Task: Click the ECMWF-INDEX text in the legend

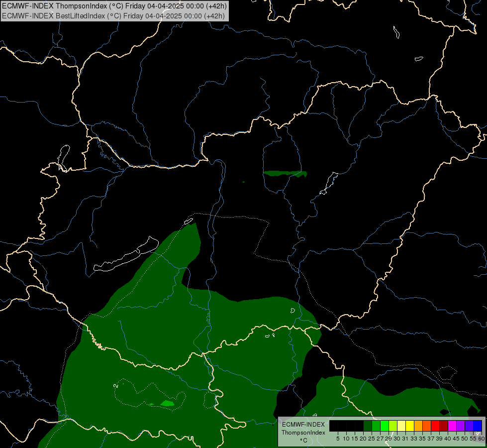Action: tap(303, 425)
